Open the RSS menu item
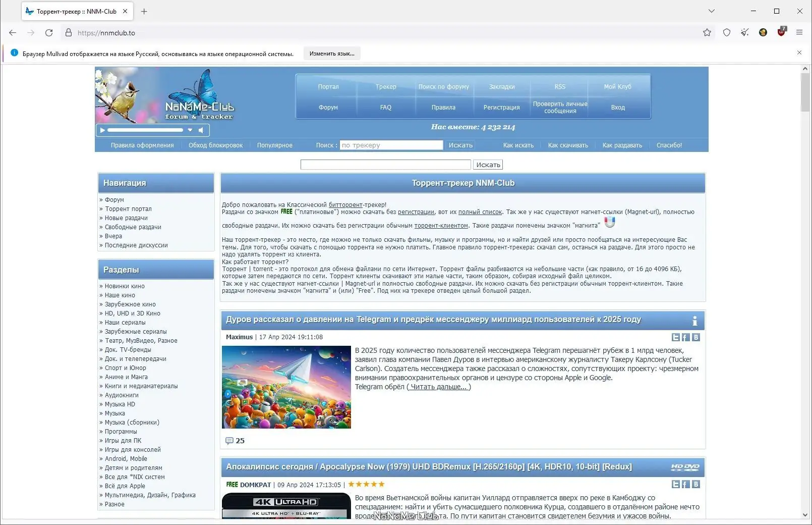 coord(560,87)
